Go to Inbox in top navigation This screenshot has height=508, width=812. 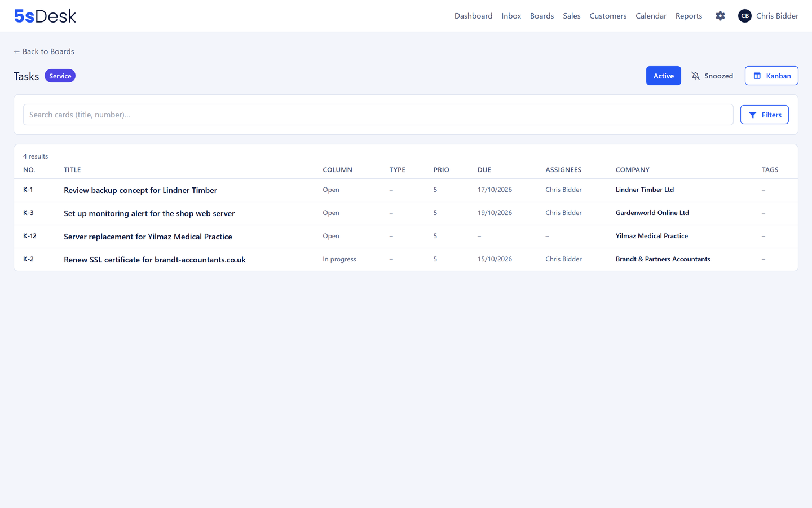(x=511, y=16)
